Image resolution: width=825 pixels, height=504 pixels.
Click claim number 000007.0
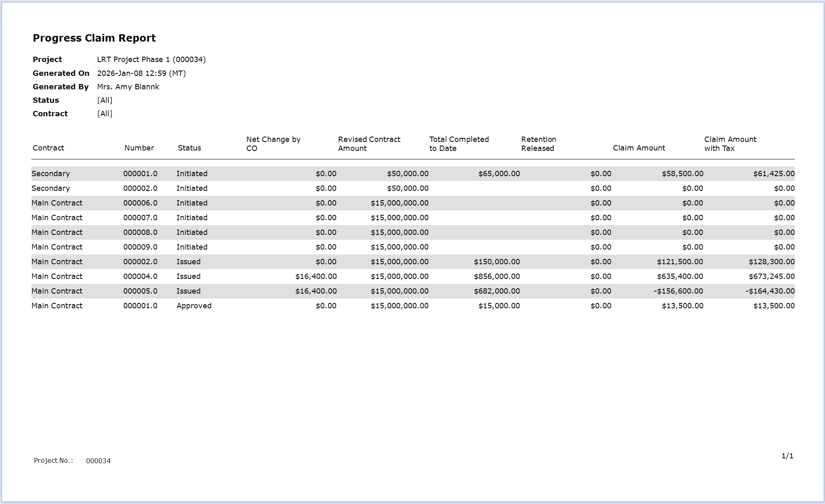pyautogui.click(x=140, y=218)
